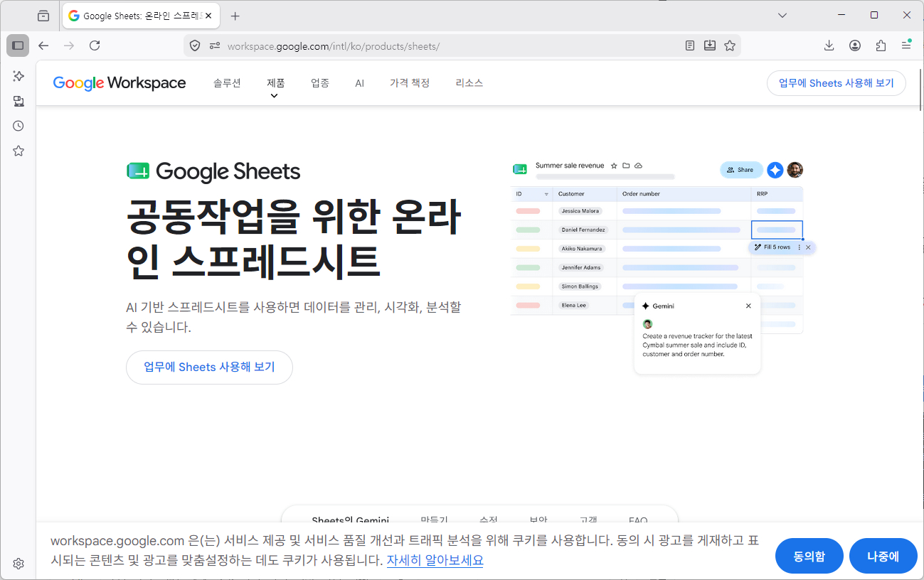Expand the list all tabs chevron
Viewport: 924px width, 580px height.
click(x=782, y=15)
